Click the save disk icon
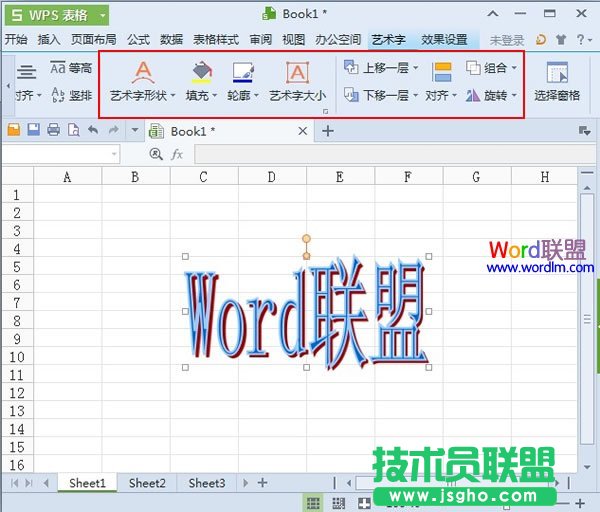The height and width of the screenshot is (512, 600). 34,130
